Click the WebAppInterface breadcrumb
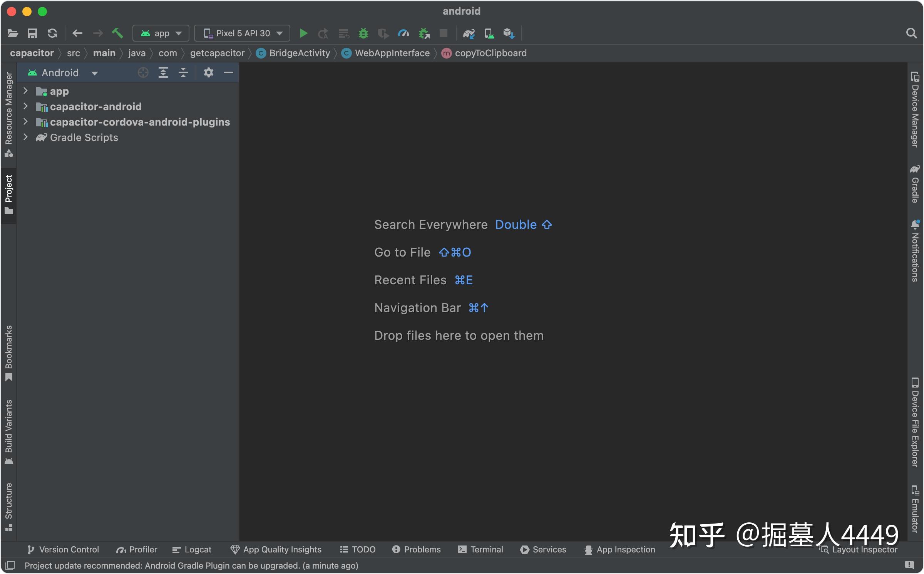924x574 pixels. [x=392, y=53]
